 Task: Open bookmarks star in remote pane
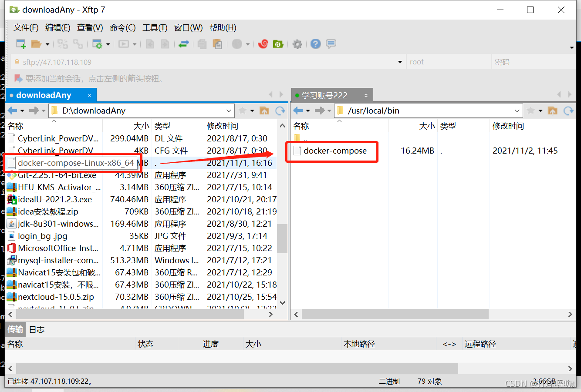click(x=531, y=111)
